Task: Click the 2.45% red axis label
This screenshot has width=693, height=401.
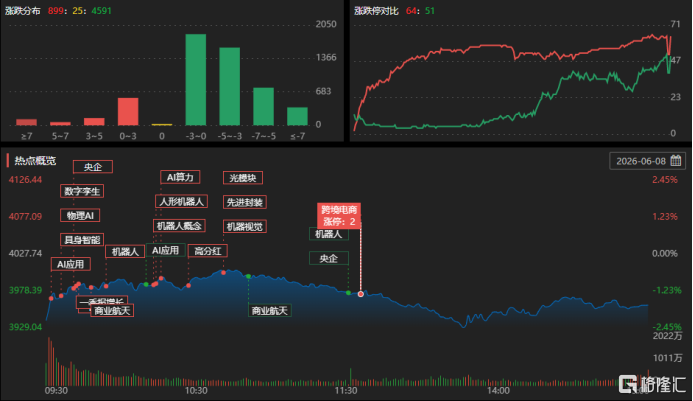Action: (x=665, y=179)
